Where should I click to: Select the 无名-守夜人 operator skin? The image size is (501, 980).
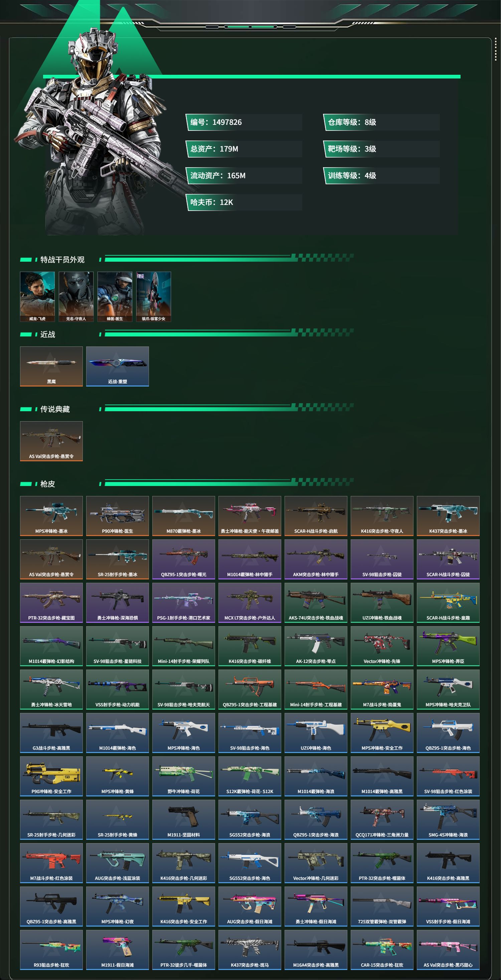click(x=76, y=296)
